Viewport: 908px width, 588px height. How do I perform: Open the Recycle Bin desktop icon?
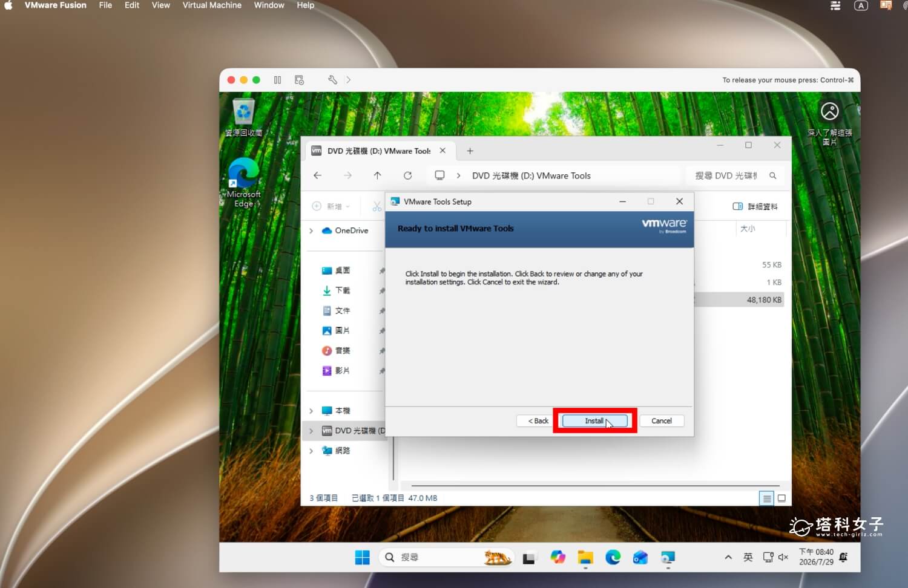[x=243, y=117]
